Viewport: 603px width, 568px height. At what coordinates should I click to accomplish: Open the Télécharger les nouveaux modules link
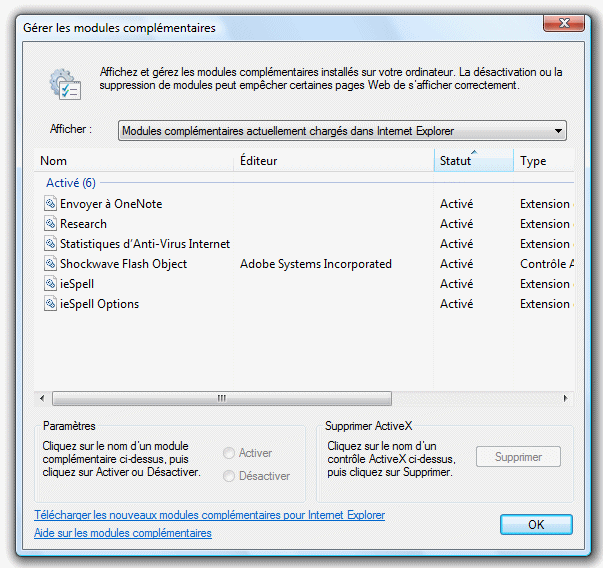click(x=210, y=515)
